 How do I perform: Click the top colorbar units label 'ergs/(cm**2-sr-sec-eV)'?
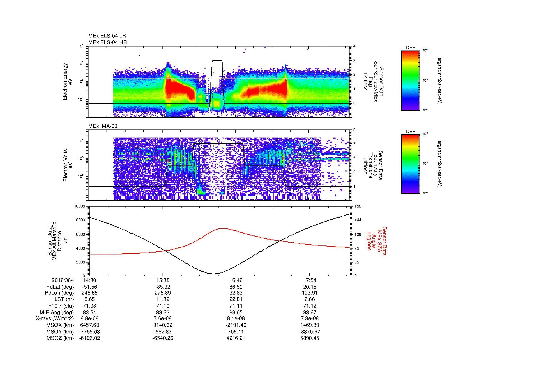point(440,81)
